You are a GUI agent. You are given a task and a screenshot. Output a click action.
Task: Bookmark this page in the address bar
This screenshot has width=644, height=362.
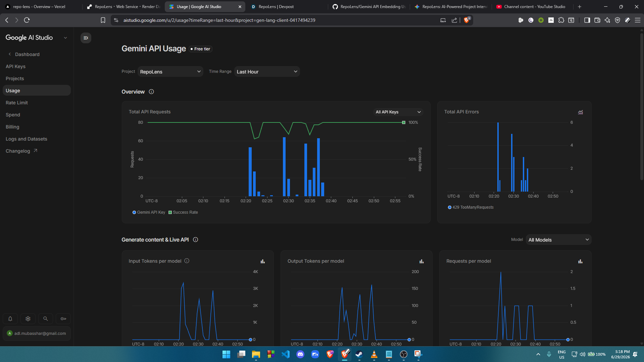103,20
